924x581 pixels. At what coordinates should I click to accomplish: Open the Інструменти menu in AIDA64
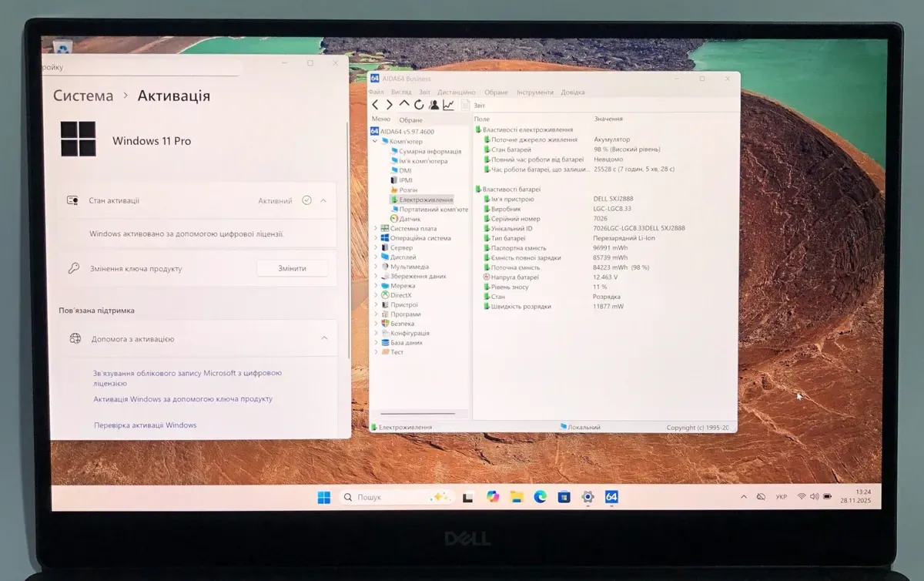535,92
